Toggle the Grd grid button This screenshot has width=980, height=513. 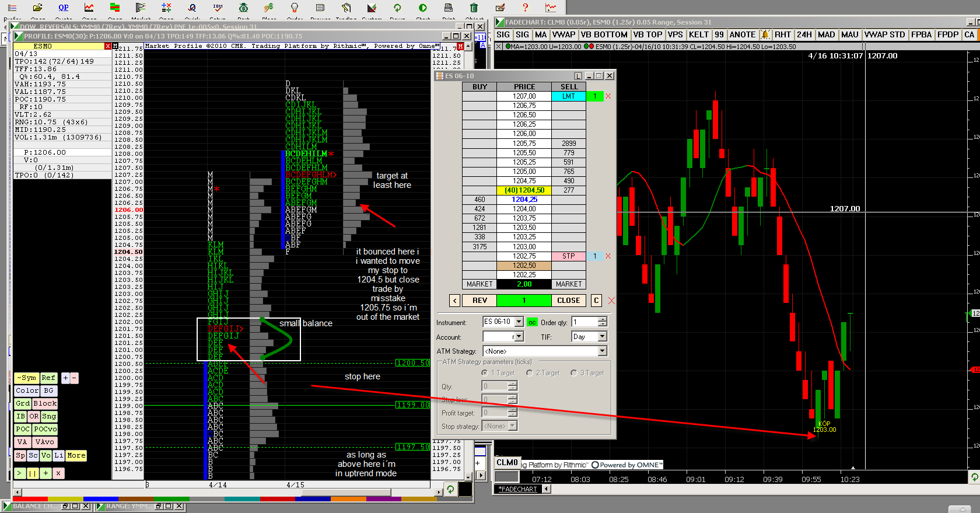tap(23, 403)
